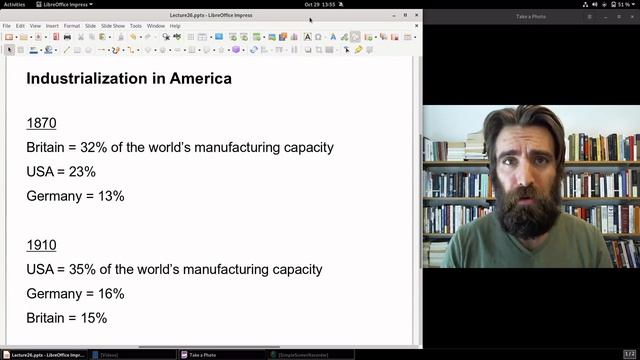The image size is (640, 360).
Task: Toggle Gluepoints highlighter tool
Action: [x=358, y=50]
